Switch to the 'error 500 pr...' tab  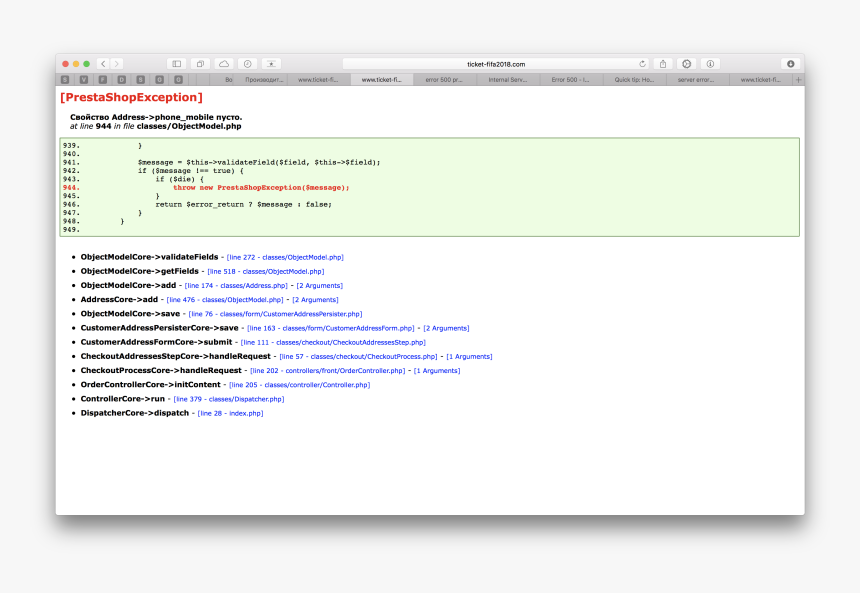pos(444,80)
